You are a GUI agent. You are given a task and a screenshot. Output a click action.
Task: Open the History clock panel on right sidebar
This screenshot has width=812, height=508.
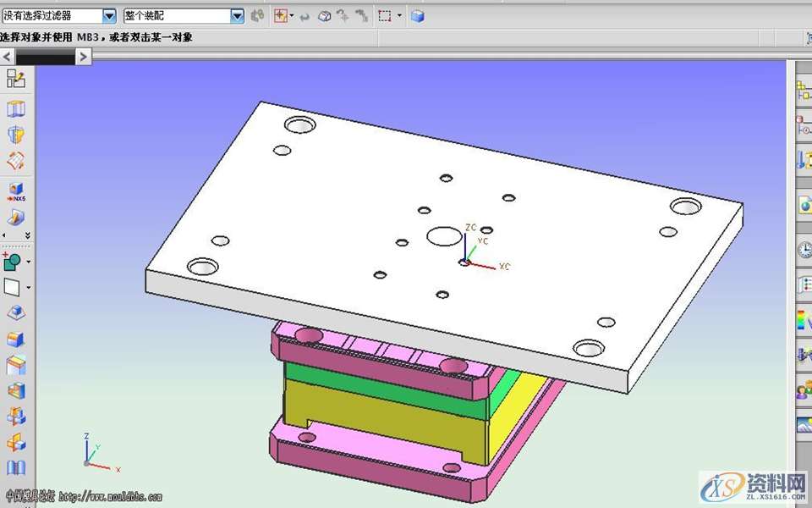point(804,250)
